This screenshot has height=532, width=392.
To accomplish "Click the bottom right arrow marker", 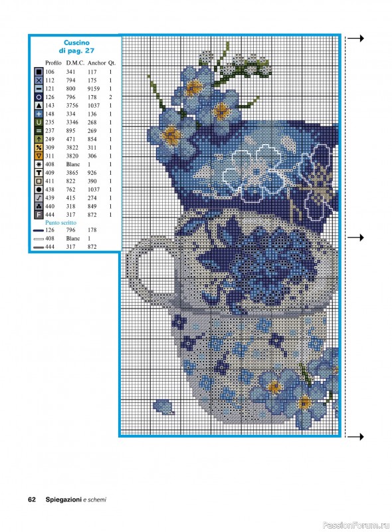I will click(355, 437).
